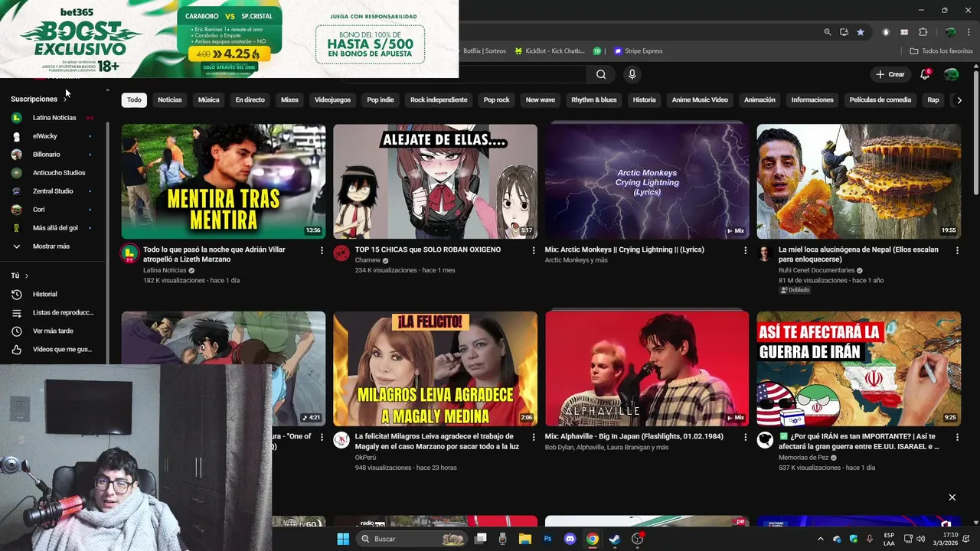Open the Stripe Express bookmark
Viewport: 980px width, 551px height.
(x=637, y=51)
